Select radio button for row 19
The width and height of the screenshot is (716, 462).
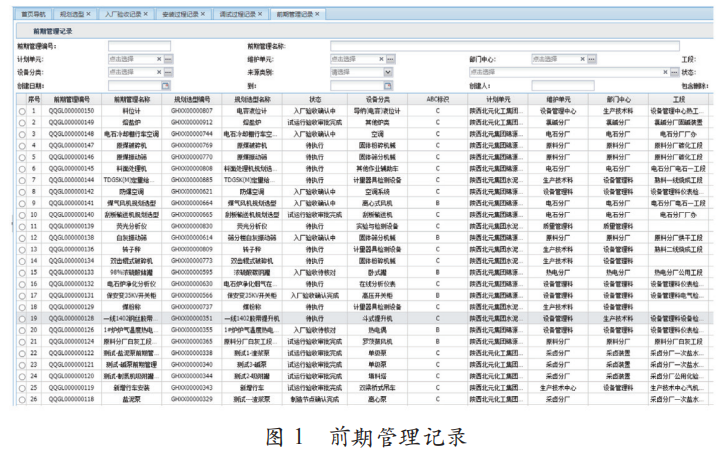coord(24,317)
